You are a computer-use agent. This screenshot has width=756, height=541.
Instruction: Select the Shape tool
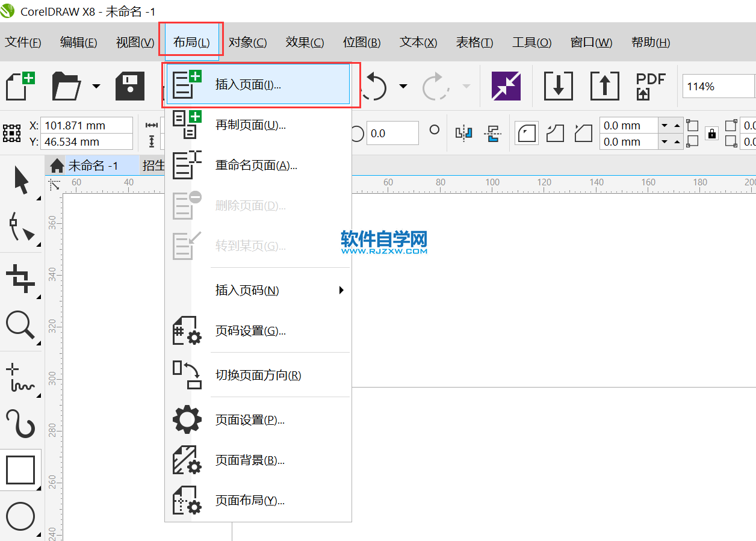coord(22,227)
